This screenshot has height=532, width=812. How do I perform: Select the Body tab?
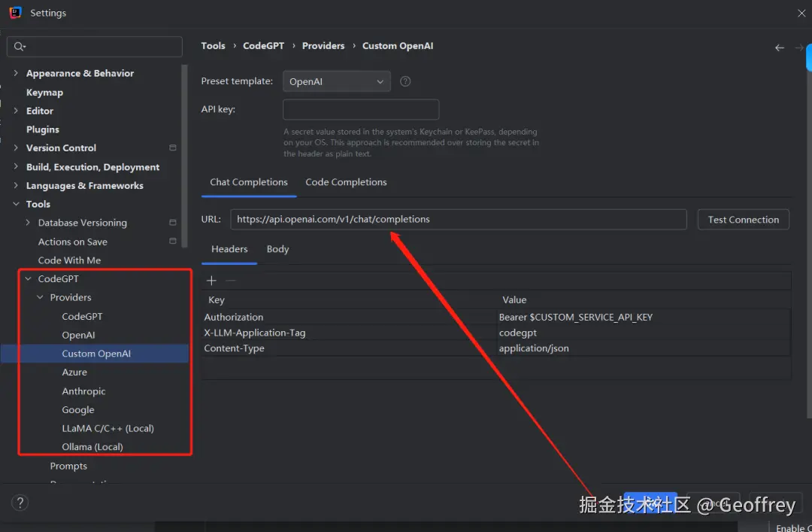click(x=277, y=249)
